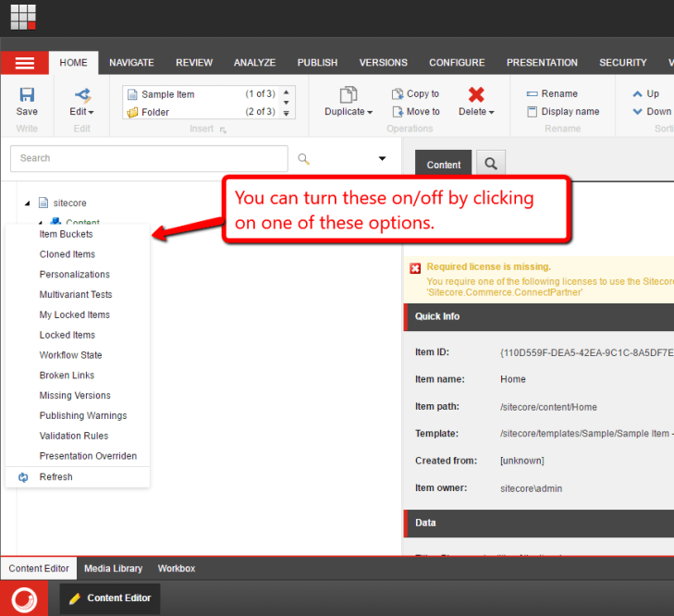The height and width of the screenshot is (616, 674).
Task: Toggle Presentation Overriden gutter option
Action: (x=78, y=456)
